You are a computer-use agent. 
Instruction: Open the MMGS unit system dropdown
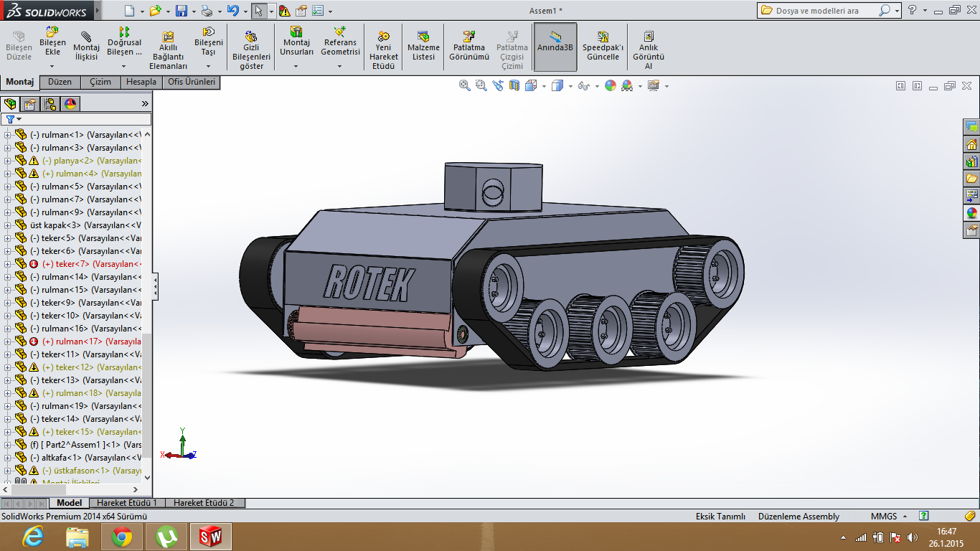tap(905, 517)
